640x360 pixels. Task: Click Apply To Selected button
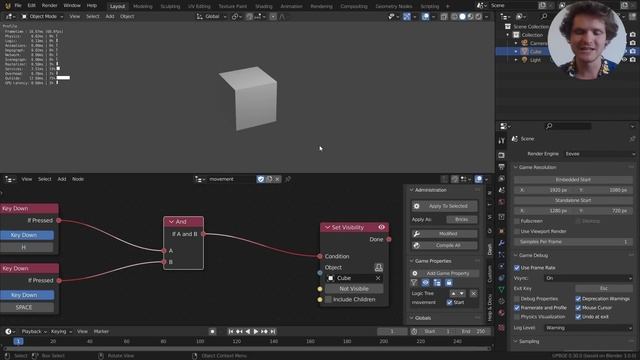[x=444, y=206]
